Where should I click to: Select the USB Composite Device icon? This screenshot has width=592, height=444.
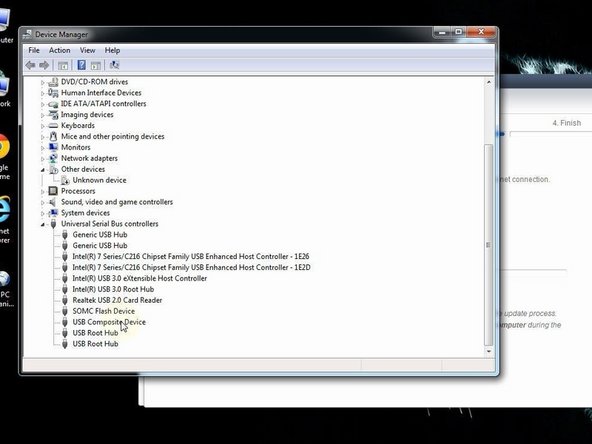[x=65, y=322]
